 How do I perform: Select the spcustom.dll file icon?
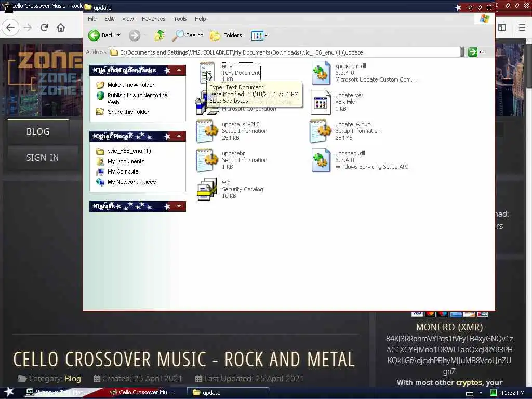pos(321,73)
